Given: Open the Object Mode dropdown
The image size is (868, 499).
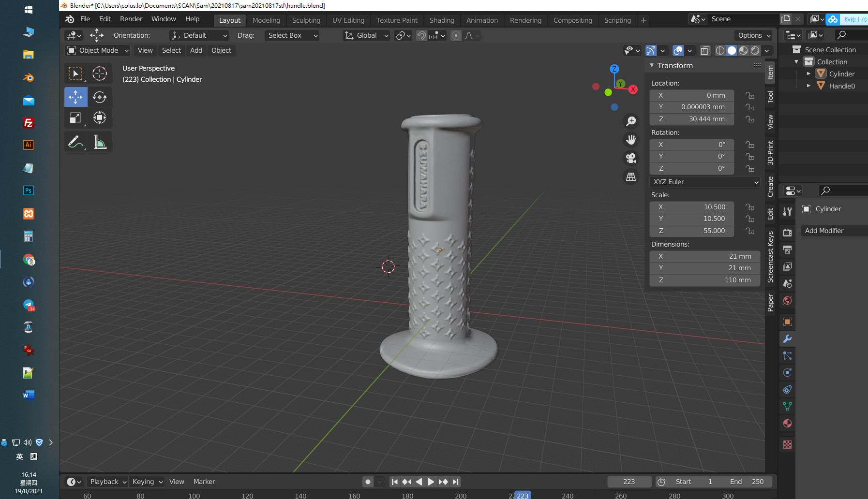Looking at the screenshot, I should point(98,51).
